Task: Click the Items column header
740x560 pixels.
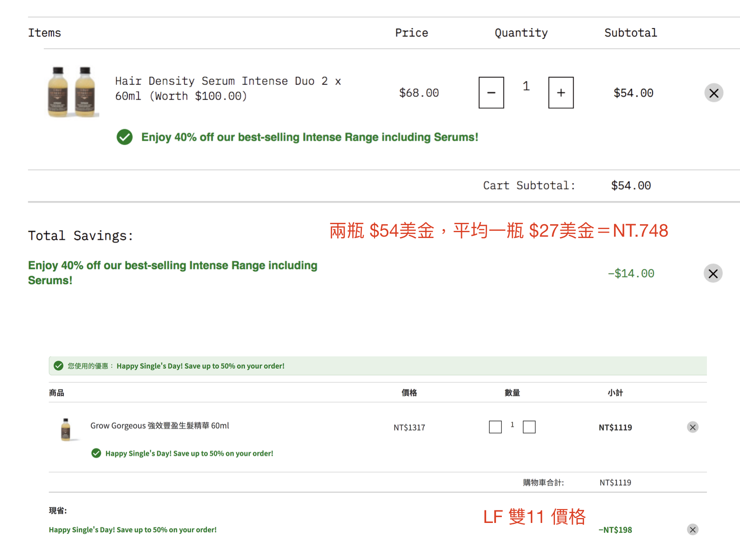Action: [44, 33]
